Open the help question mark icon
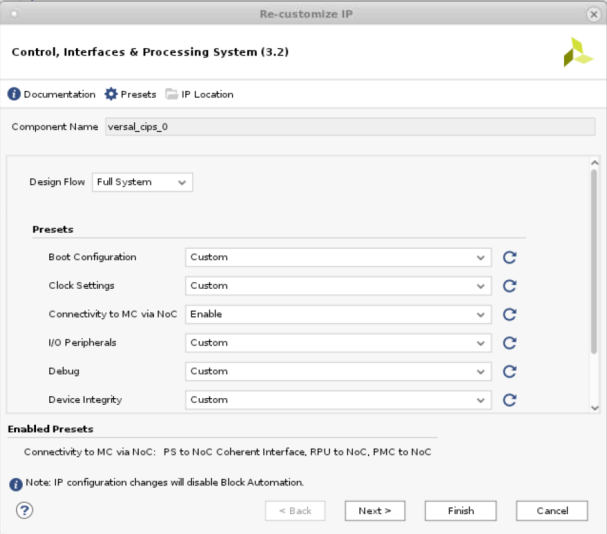This screenshot has width=607, height=534. (x=25, y=510)
